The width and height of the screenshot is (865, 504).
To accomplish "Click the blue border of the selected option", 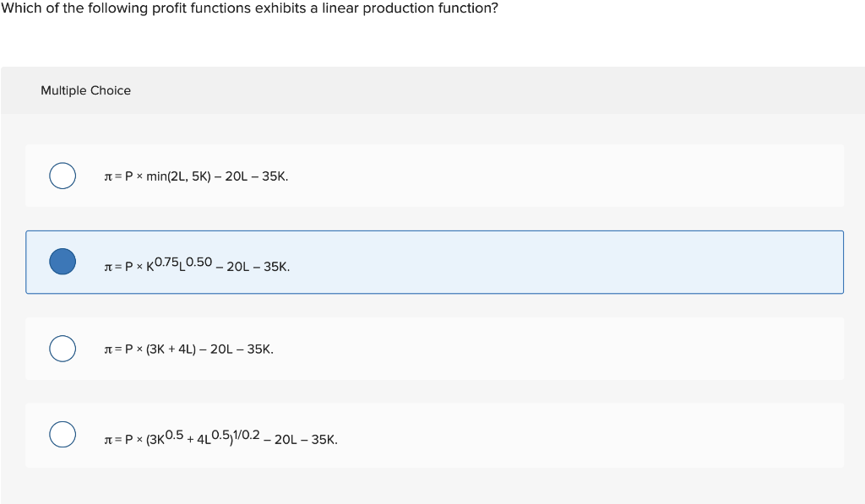I will pyautogui.click(x=434, y=230).
